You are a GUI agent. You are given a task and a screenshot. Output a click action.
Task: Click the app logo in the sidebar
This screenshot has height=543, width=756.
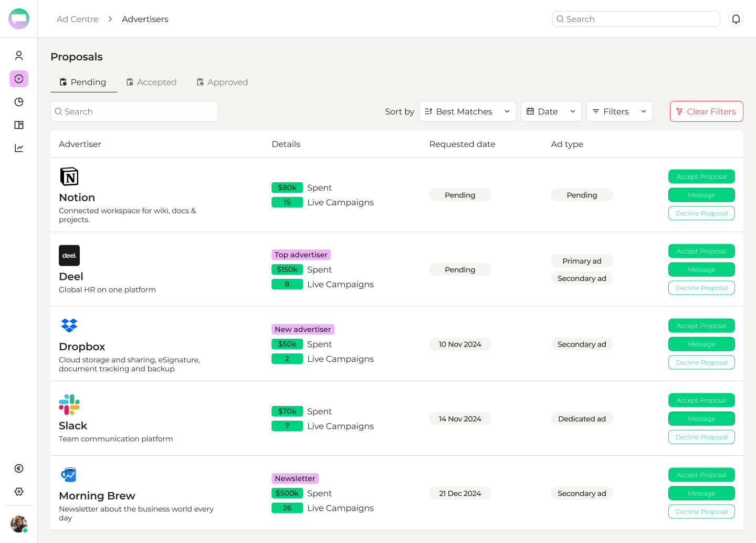19,19
